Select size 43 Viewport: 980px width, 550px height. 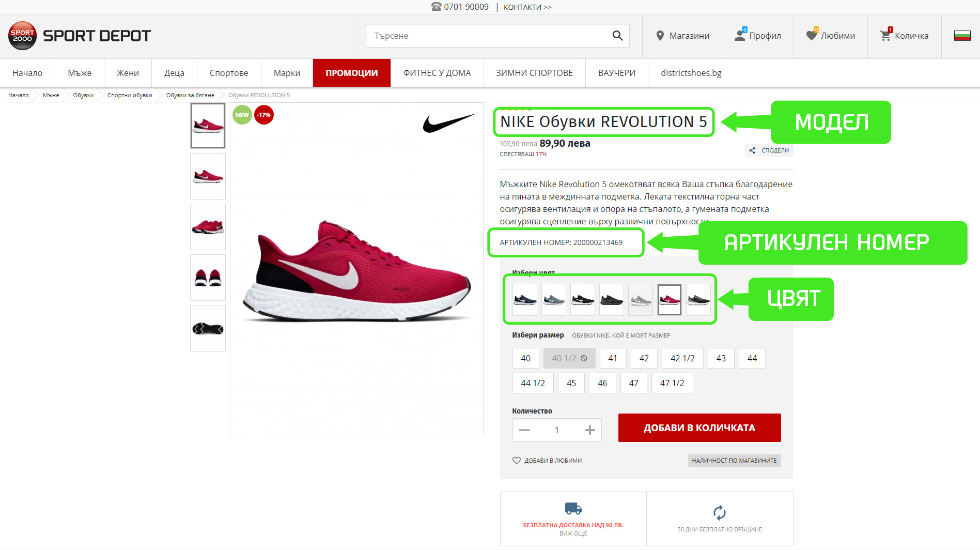click(x=721, y=358)
